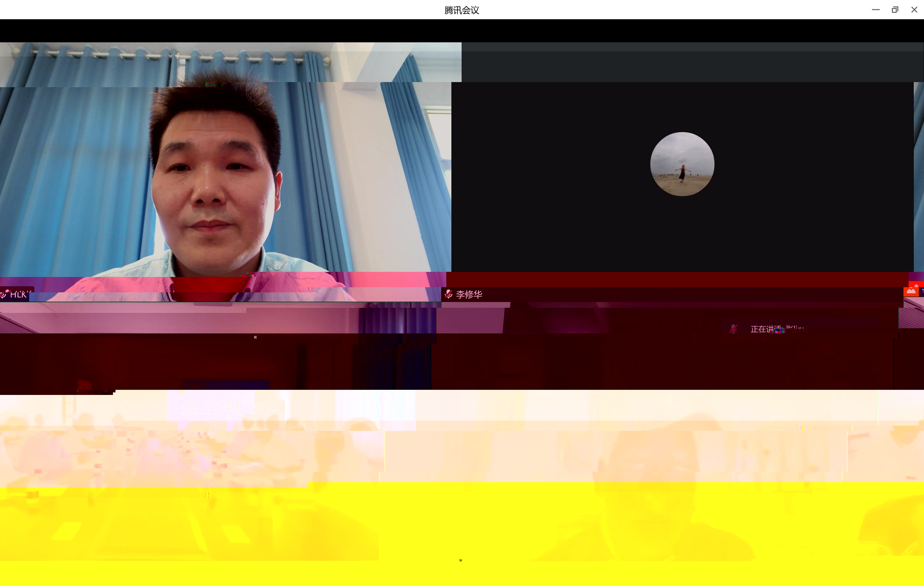Select the HLK participant name label
This screenshot has width=924, height=586.
tap(18, 295)
